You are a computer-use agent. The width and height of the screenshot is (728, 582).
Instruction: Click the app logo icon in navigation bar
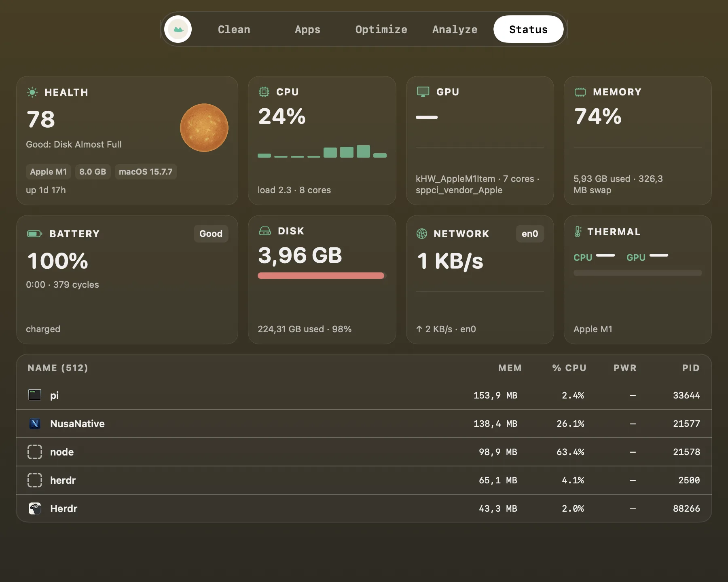pyautogui.click(x=178, y=29)
